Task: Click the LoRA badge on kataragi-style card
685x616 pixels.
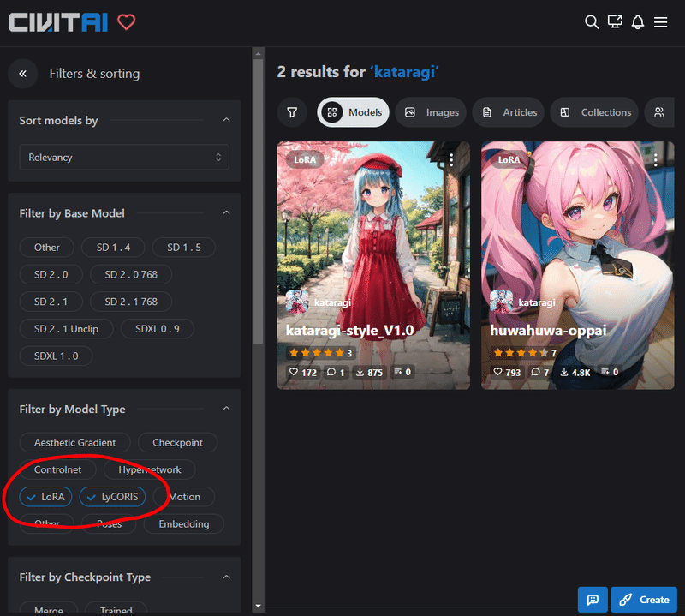Action: click(x=305, y=160)
